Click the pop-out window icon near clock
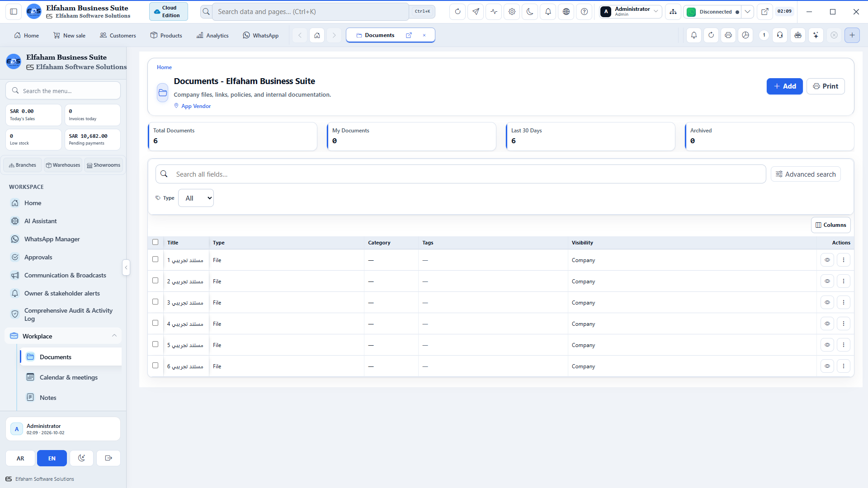Screen dimensions: 868x488 pos(764,12)
